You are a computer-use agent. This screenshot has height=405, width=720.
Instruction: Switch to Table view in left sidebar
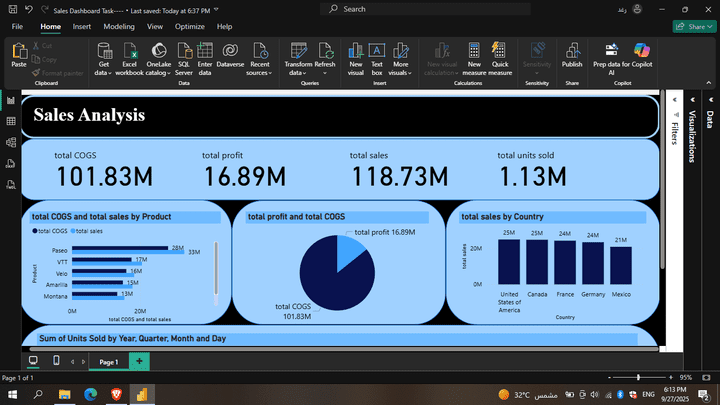click(x=11, y=121)
